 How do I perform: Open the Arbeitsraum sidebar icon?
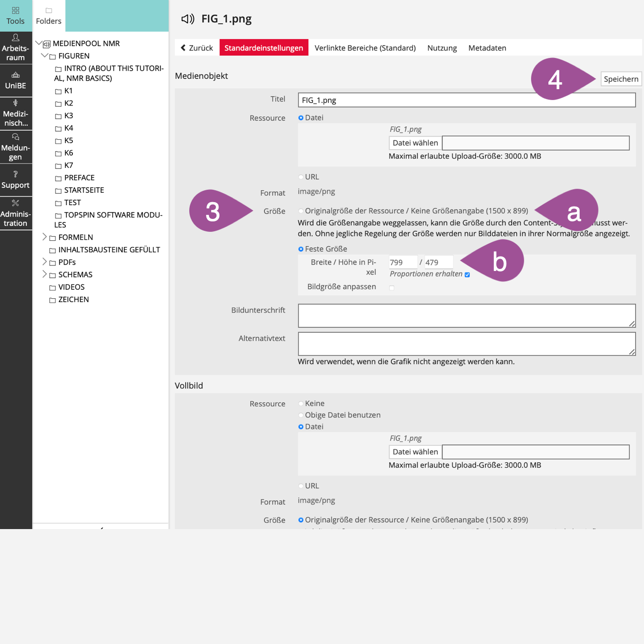click(x=15, y=38)
